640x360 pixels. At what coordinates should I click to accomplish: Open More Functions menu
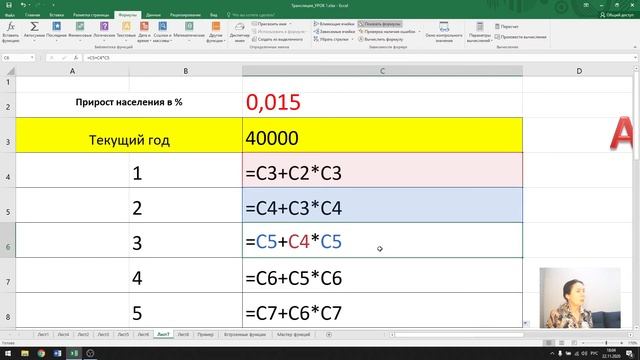[216, 32]
